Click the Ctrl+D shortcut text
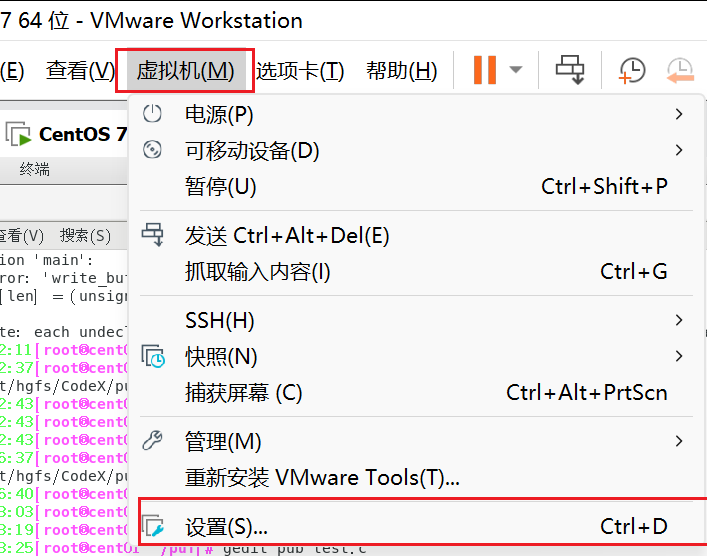Image resolution: width=707 pixels, height=556 pixels. 634,526
